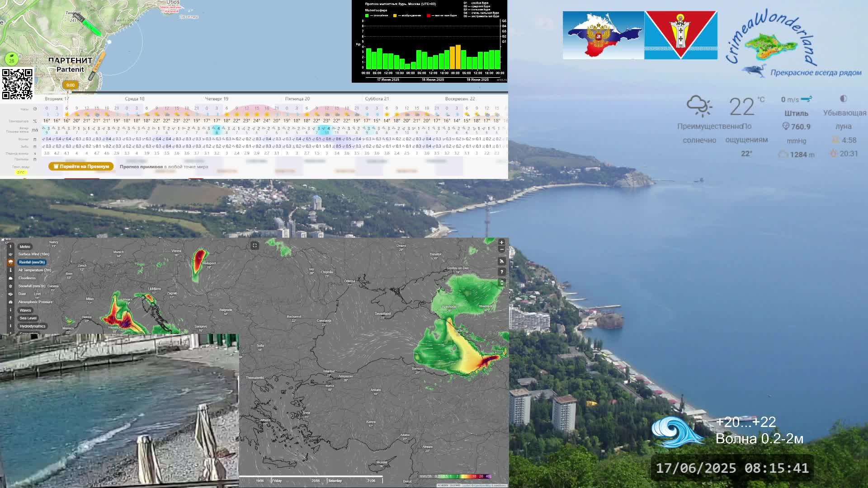This screenshot has height=488, width=868.
Task: Click the Air Temperature thermometer icon
Action: click(x=10, y=270)
